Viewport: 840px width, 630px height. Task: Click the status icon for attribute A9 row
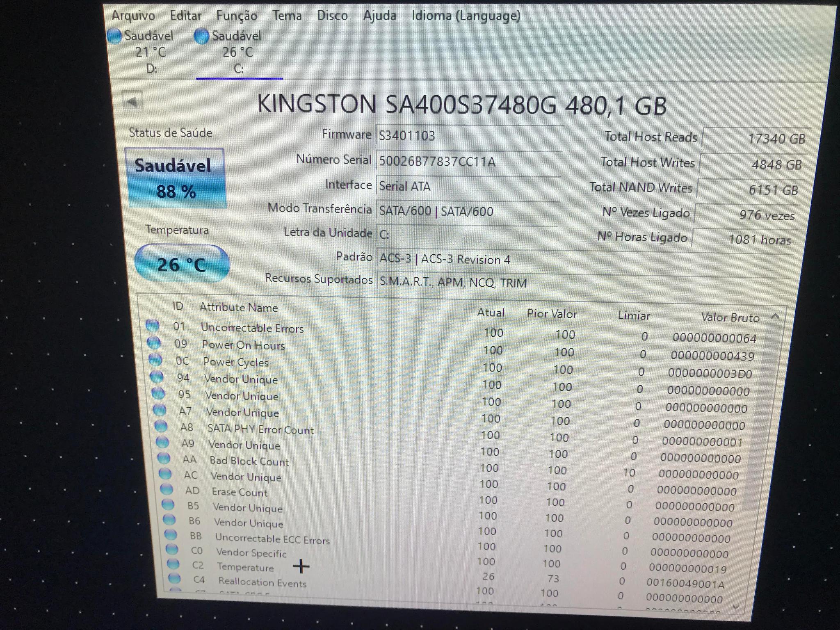pos(162,442)
